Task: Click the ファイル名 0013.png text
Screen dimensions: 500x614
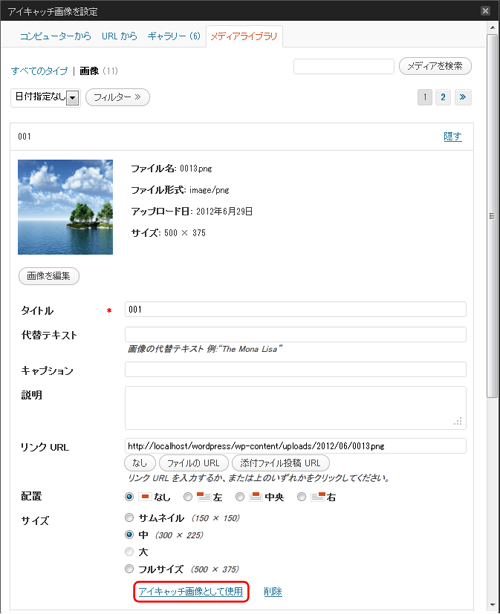Action: [171, 168]
